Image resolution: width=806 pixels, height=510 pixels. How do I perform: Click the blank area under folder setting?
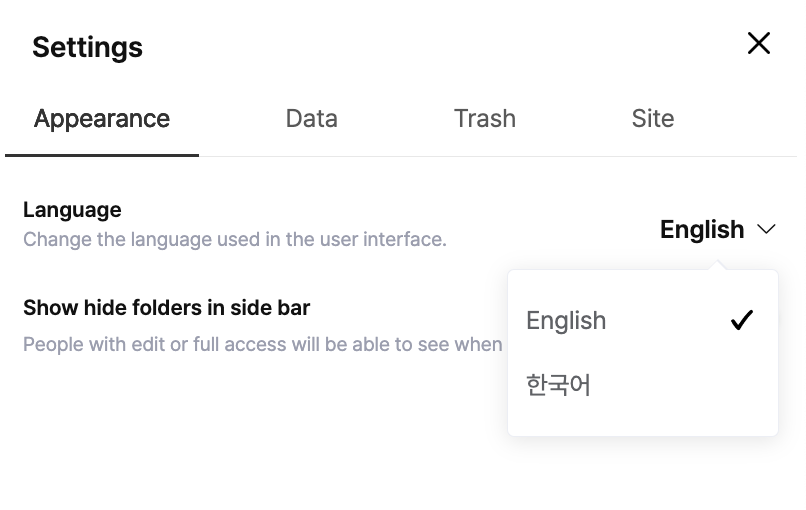(250, 430)
